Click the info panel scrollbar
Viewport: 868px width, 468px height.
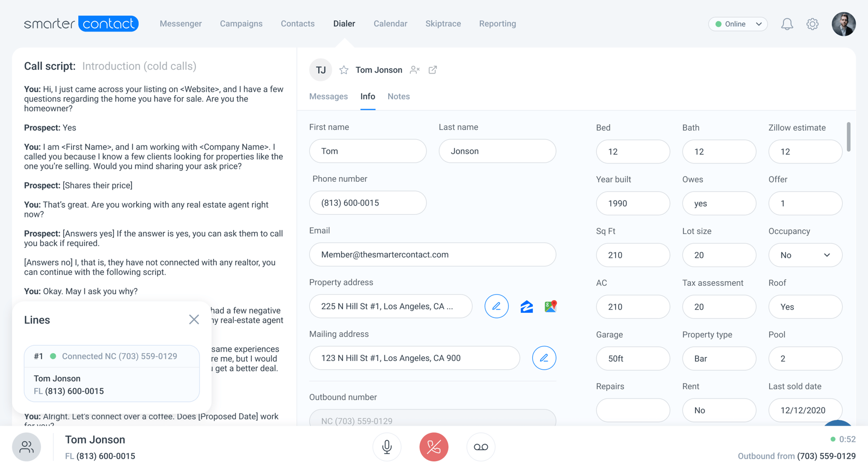(849, 138)
